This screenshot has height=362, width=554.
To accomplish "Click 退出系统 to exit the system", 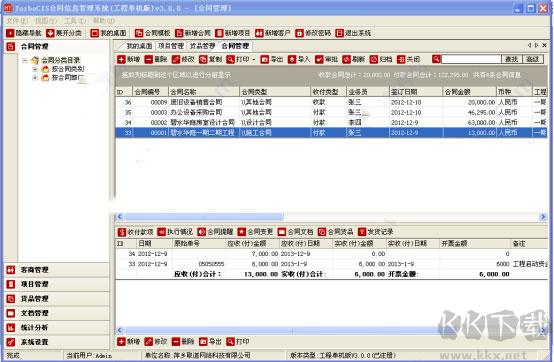I will (x=353, y=33).
